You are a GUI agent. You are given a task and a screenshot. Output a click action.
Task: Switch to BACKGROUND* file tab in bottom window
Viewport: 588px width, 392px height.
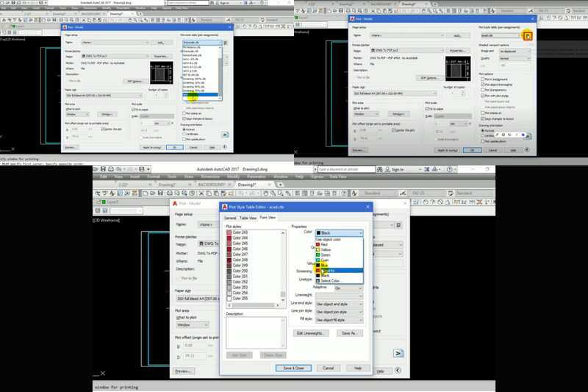211,185
